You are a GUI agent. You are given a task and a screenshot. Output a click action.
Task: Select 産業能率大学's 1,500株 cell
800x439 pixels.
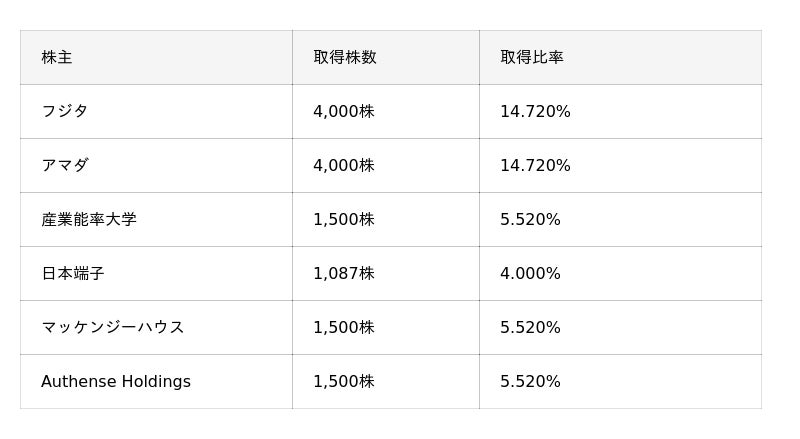[x=344, y=220]
